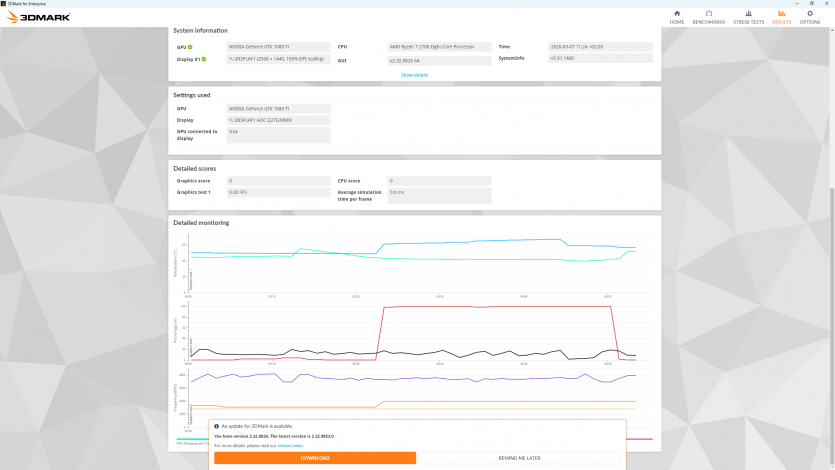This screenshot has width=835, height=470.
Task: Click the red line in the percentage chart
Action: tap(500, 307)
